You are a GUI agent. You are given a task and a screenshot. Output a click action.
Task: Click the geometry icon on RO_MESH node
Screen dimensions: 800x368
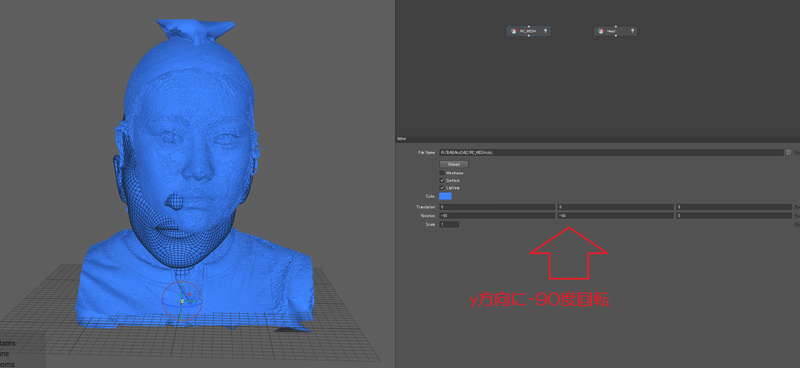point(513,31)
